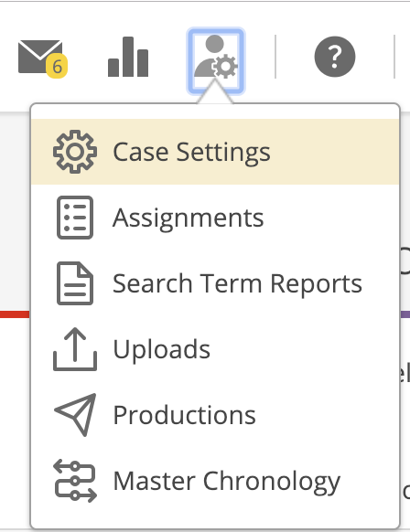The height and width of the screenshot is (532, 410).
Task: Click the red colored bar segment
Action: [15, 314]
